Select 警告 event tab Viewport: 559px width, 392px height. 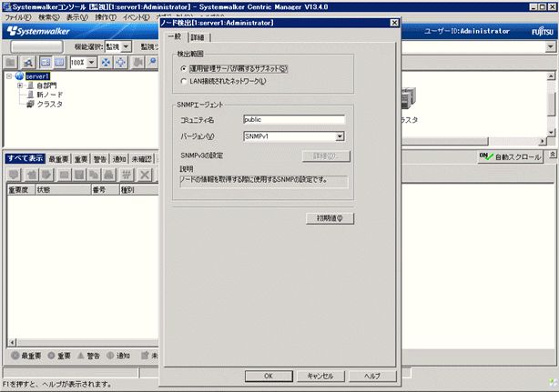click(100, 159)
